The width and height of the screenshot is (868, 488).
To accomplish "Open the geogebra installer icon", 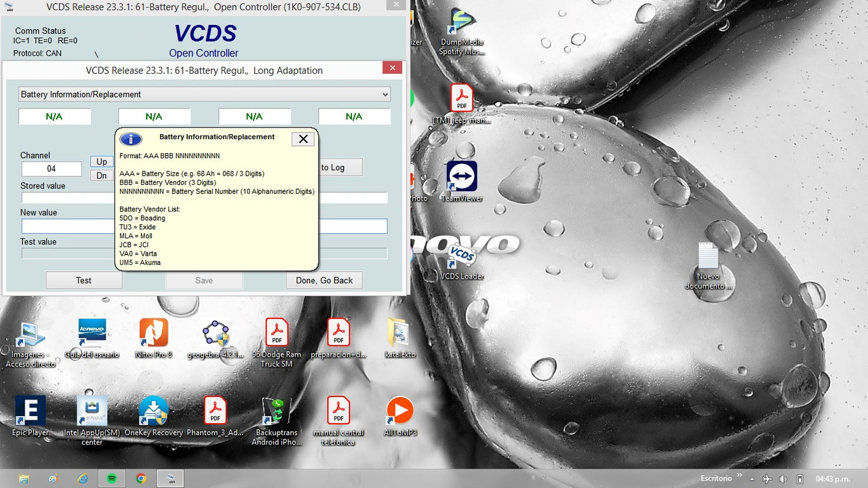I will (x=216, y=339).
